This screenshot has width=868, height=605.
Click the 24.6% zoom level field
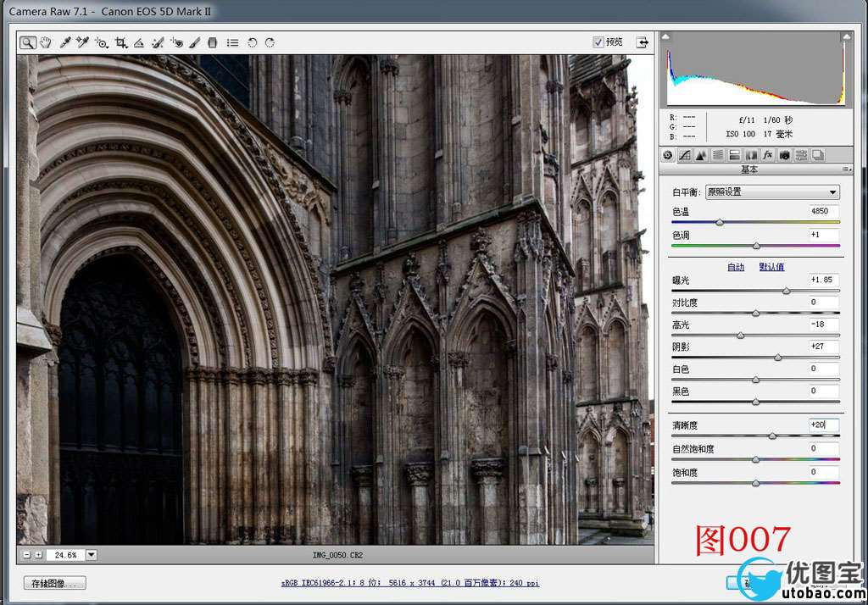click(66, 555)
